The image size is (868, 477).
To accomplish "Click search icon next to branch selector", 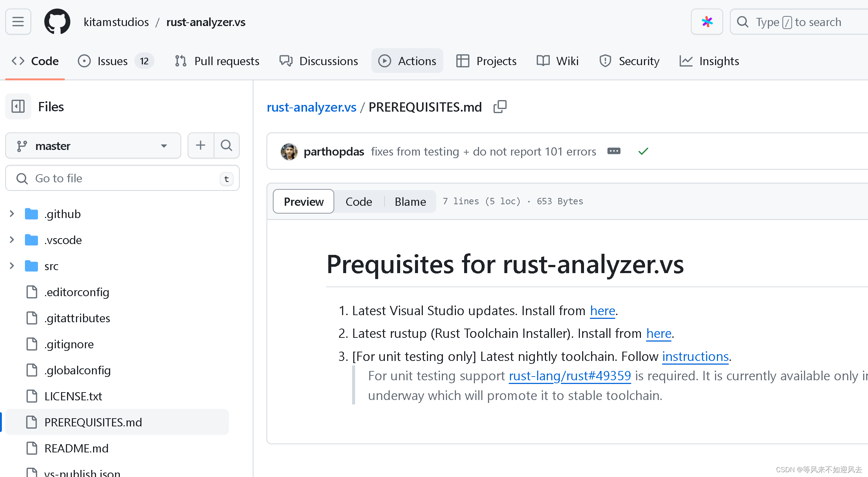I will (226, 145).
